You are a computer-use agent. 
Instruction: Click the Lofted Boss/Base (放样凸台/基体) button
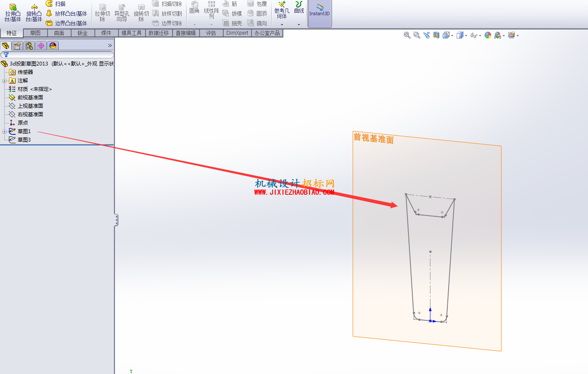click(x=66, y=14)
